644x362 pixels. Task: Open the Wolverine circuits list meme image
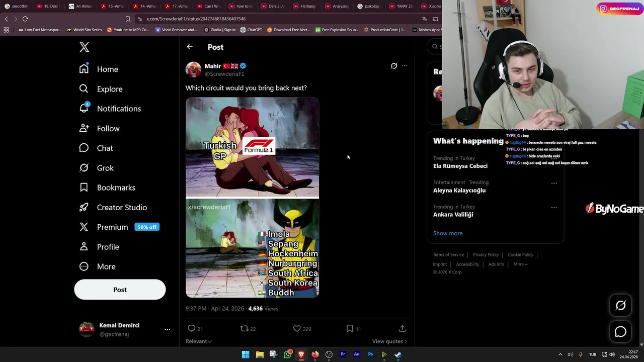tap(252, 248)
